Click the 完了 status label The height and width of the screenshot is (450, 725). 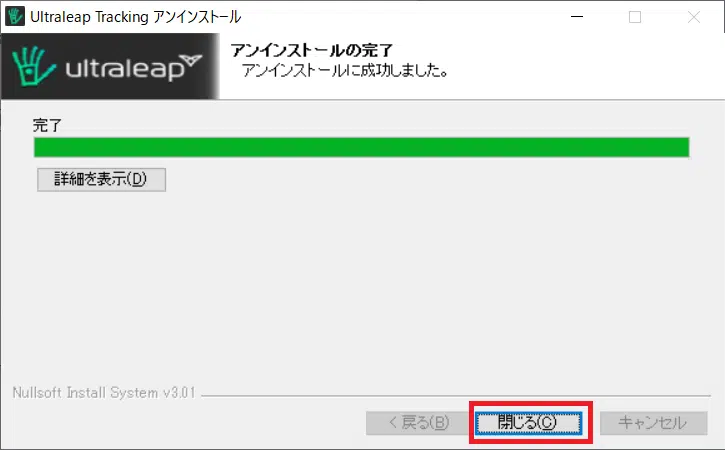[47, 125]
